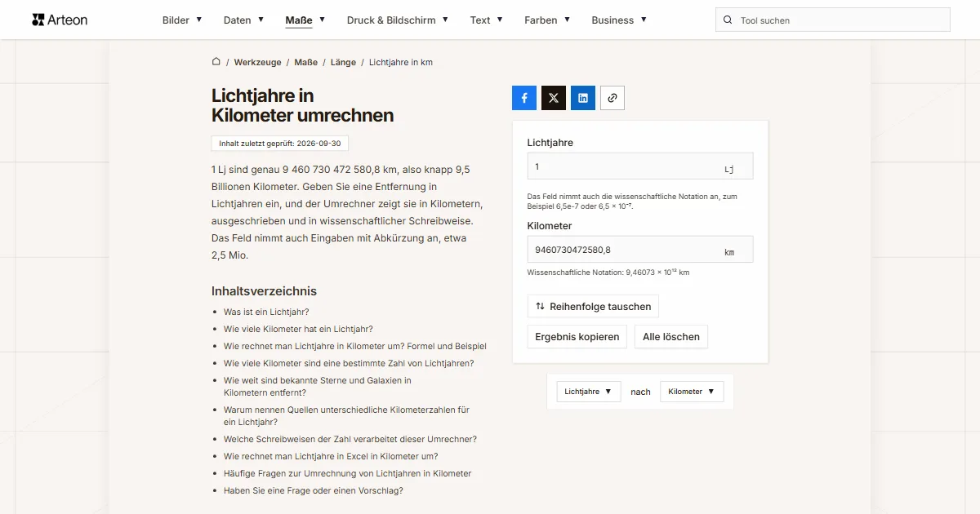The image size is (980, 514).
Task: Copy page link icon
Action: [x=612, y=98]
